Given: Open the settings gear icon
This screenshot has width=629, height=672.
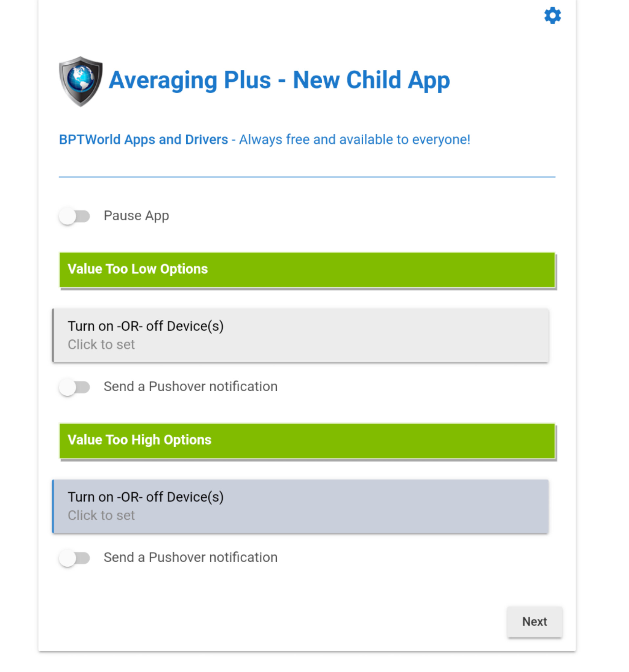Looking at the screenshot, I should 552,15.
